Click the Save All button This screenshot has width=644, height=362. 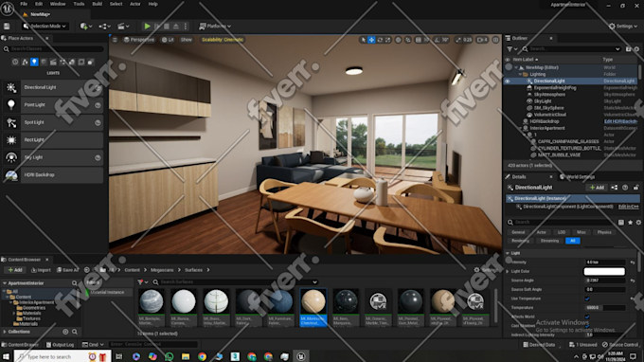point(67,270)
